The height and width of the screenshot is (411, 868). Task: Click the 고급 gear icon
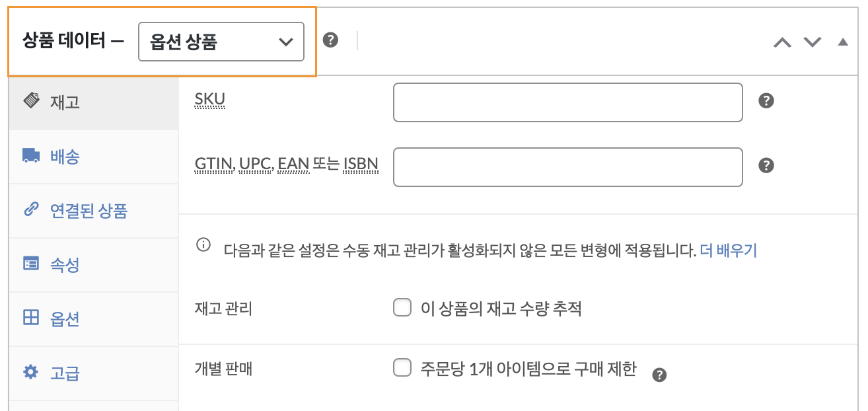coord(31,372)
